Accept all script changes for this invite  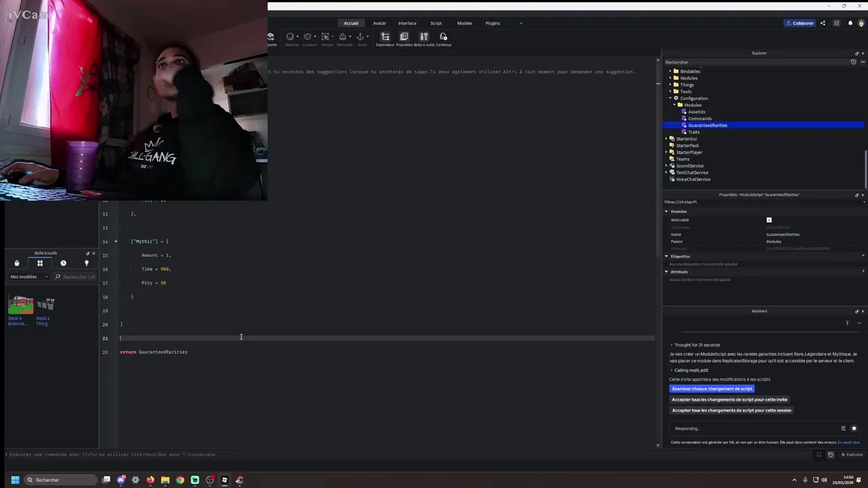click(730, 400)
